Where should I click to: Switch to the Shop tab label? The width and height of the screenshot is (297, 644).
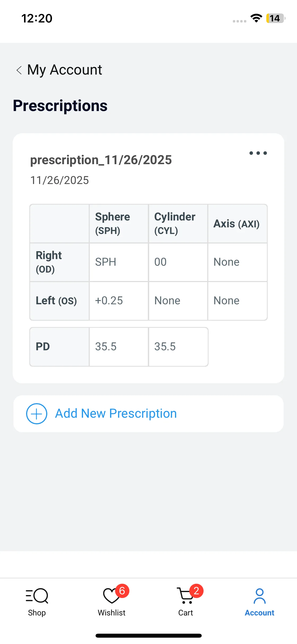coord(37,613)
